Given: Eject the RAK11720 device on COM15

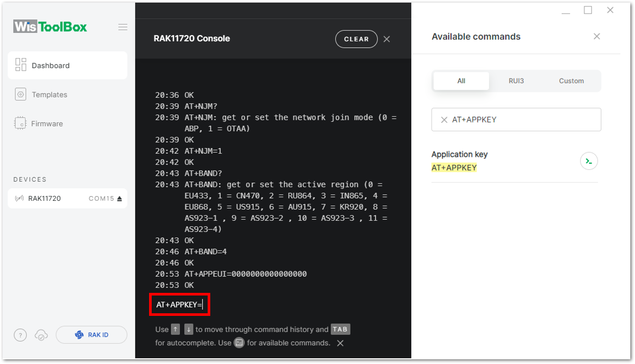Looking at the screenshot, I should [x=119, y=199].
